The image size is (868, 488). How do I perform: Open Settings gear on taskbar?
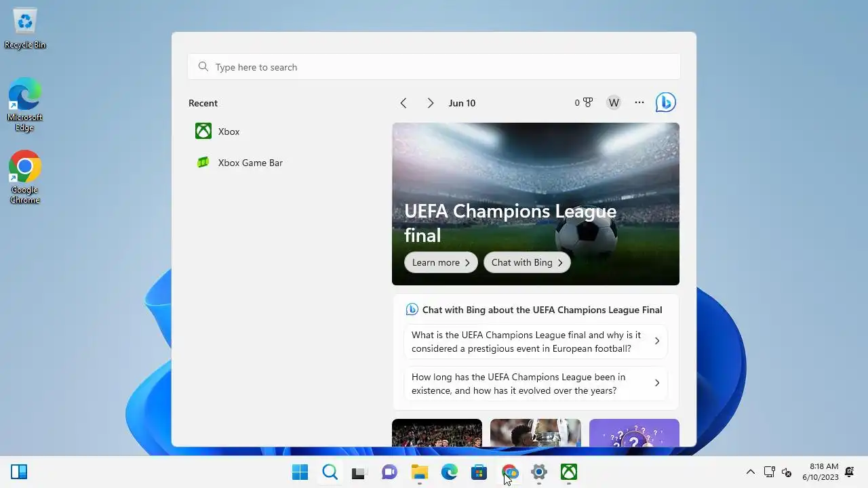pyautogui.click(x=539, y=472)
